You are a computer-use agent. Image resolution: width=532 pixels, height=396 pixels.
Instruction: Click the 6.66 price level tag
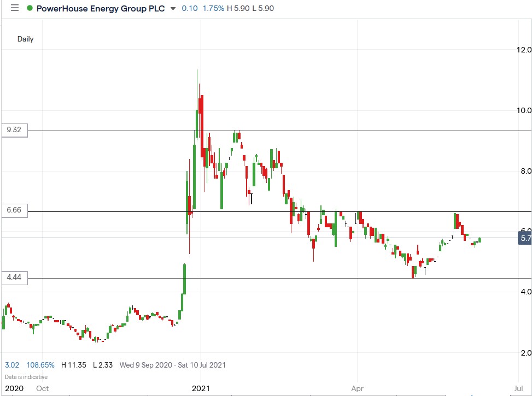14,211
